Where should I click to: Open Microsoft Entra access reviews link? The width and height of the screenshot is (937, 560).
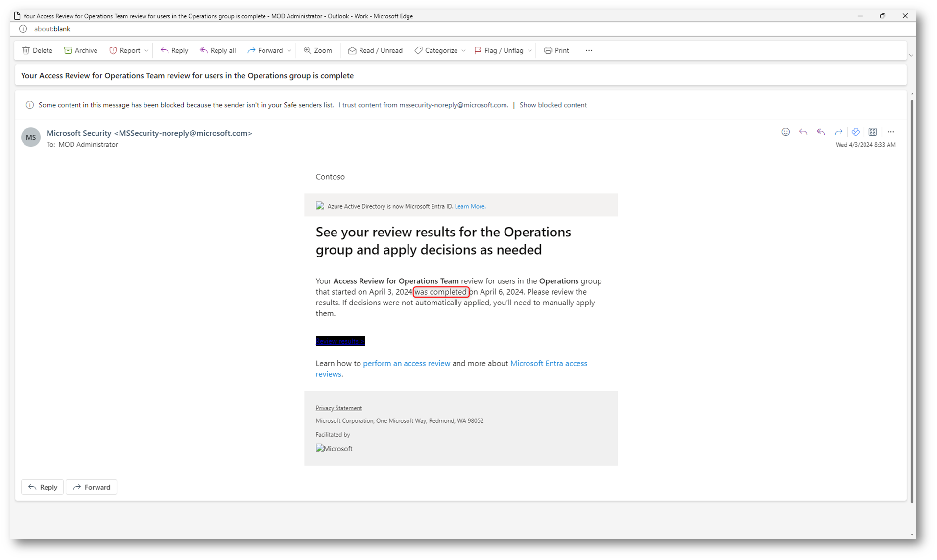click(549, 363)
